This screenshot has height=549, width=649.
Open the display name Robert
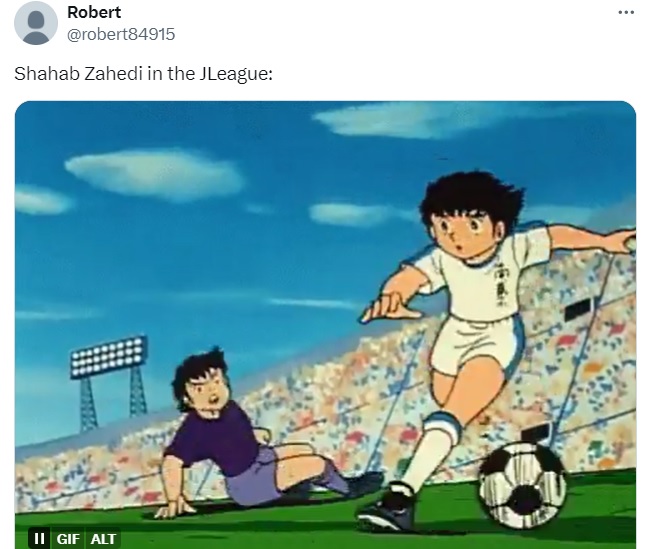(94, 12)
